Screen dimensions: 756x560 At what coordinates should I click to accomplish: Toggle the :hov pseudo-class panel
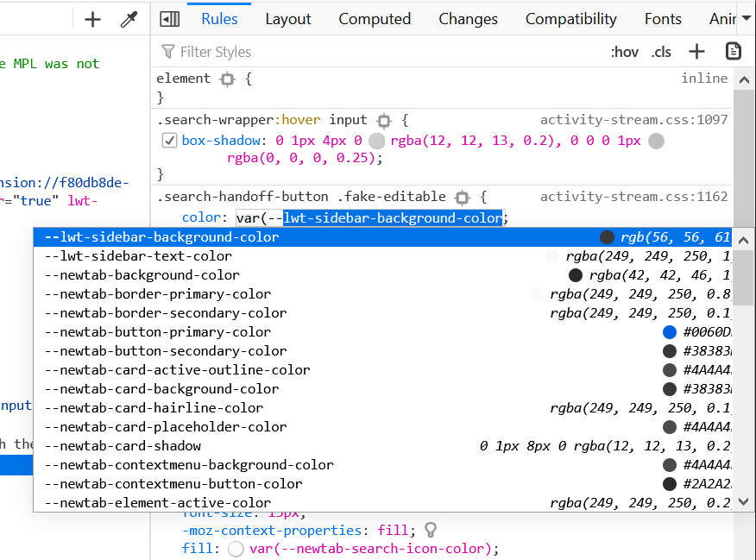[624, 52]
